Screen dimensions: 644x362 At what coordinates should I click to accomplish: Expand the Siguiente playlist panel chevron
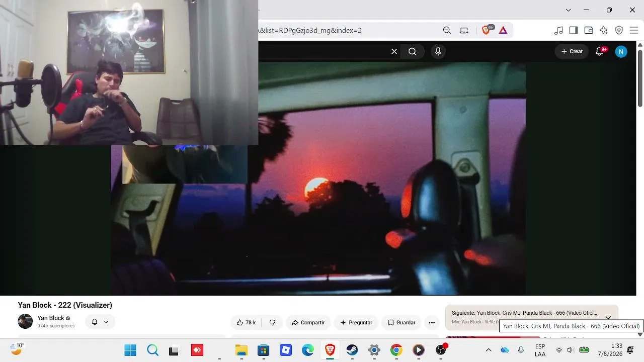point(608,317)
